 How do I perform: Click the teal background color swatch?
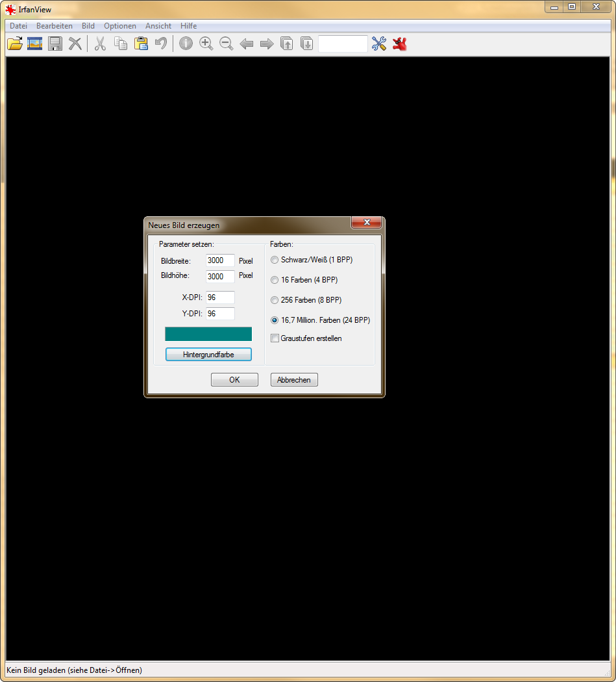[x=208, y=334]
